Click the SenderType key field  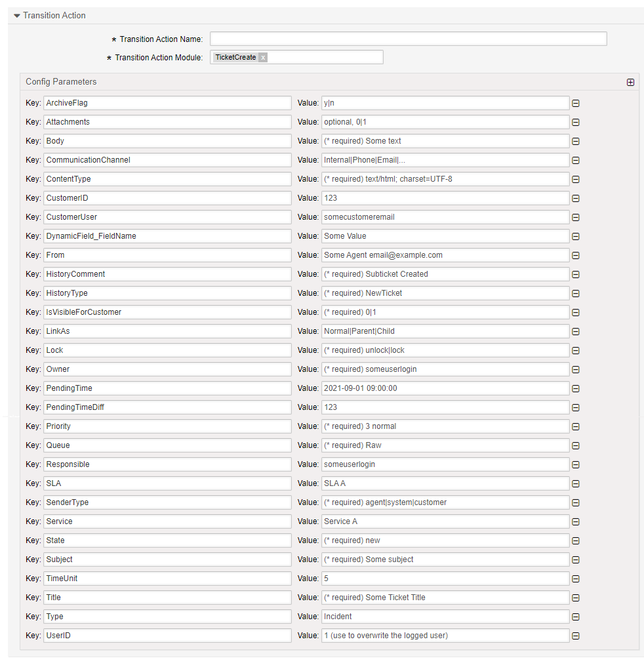coord(167,502)
